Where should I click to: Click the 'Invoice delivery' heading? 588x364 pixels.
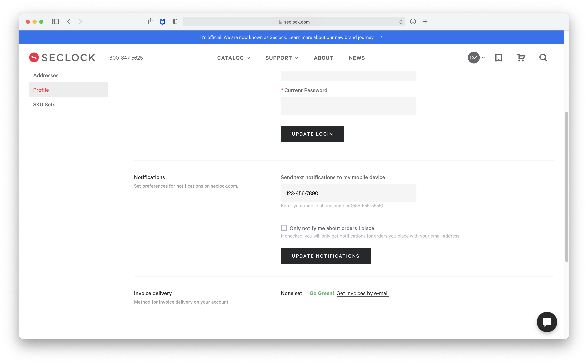153,293
